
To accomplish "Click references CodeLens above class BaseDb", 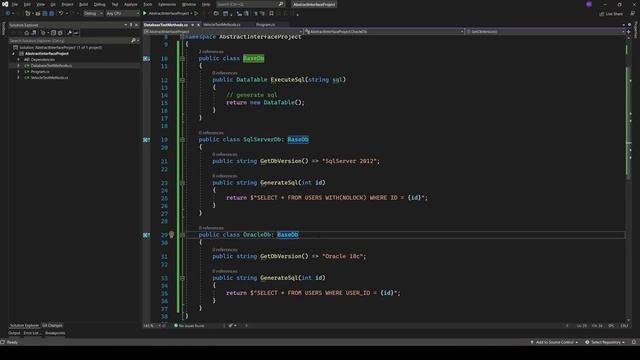I will (211, 51).
